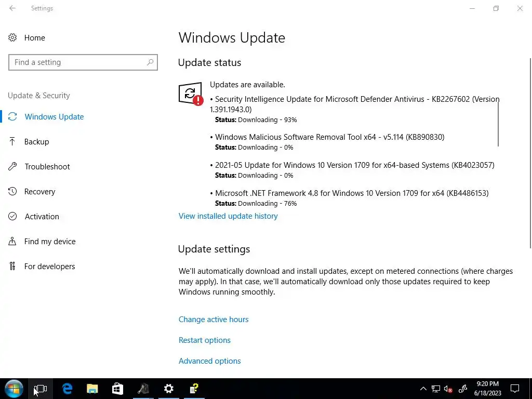Open the Action Center notifications icon
532x399 pixels.
515,389
